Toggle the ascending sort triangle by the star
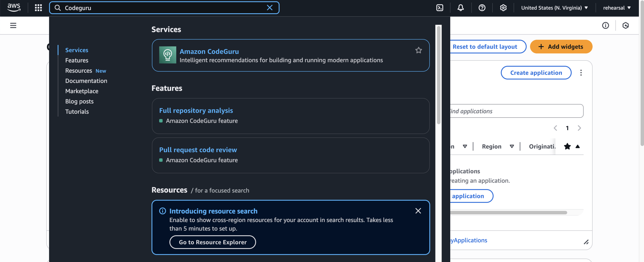The width and height of the screenshot is (644, 262). (578, 146)
